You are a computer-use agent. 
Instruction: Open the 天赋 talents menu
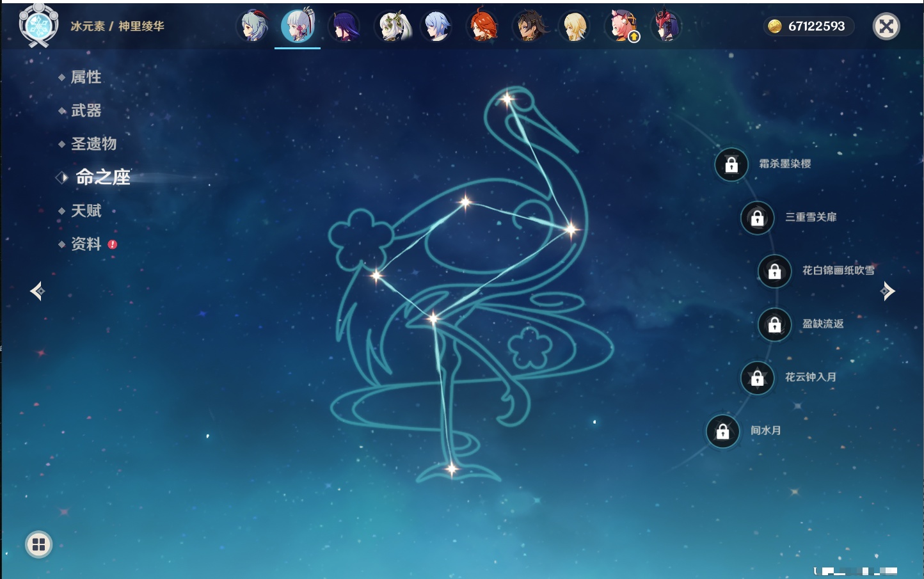pos(86,210)
